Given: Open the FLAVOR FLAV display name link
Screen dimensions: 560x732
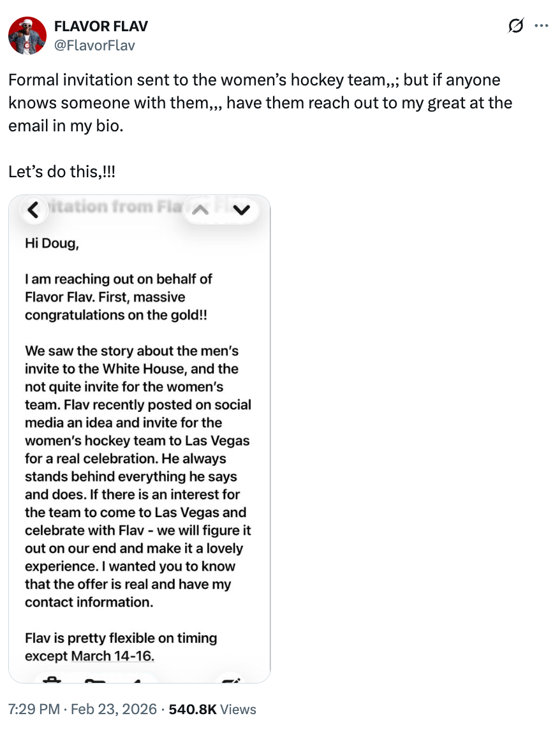Looking at the screenshot, I should pyautogui.click(x=101, y=26).
